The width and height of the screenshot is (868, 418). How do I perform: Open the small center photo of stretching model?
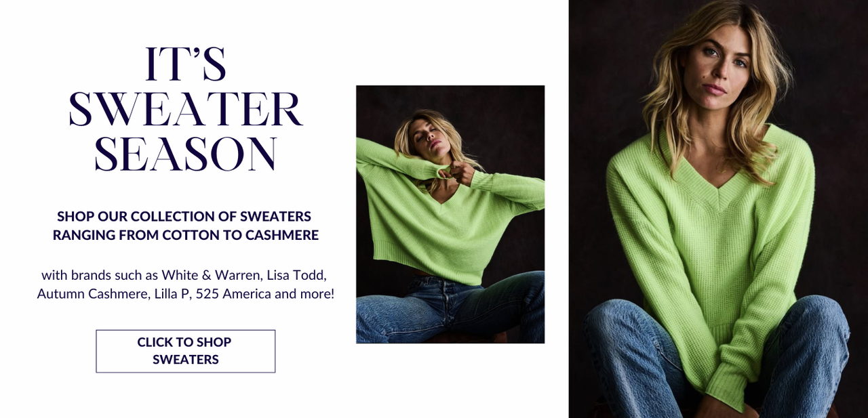(450, 214)
